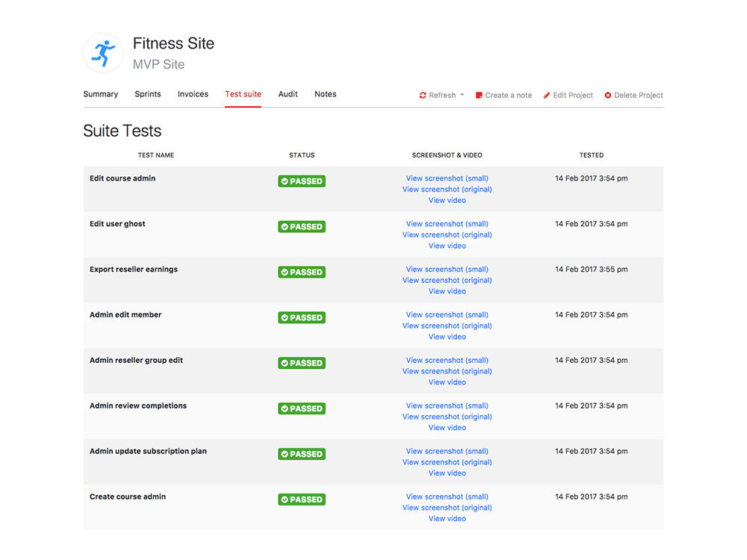Click PASSED badge for Admin update subscription plan
747x560 pixels.
(x=302, y=454)
